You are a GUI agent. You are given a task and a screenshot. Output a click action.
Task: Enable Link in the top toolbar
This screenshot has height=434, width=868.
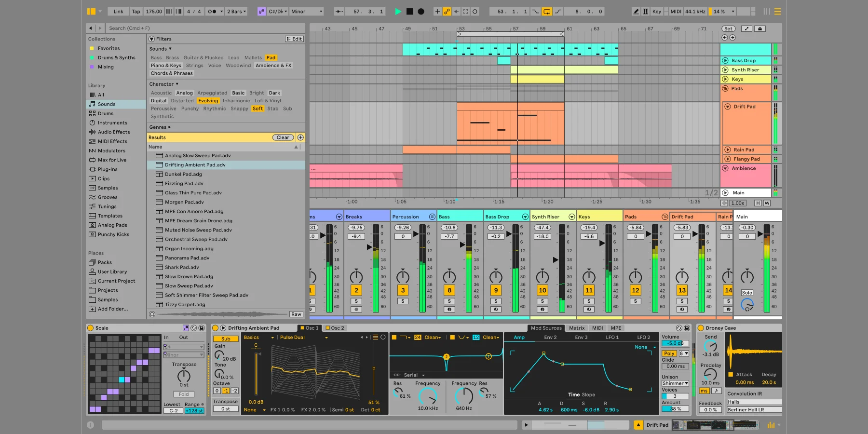(118, 11)
